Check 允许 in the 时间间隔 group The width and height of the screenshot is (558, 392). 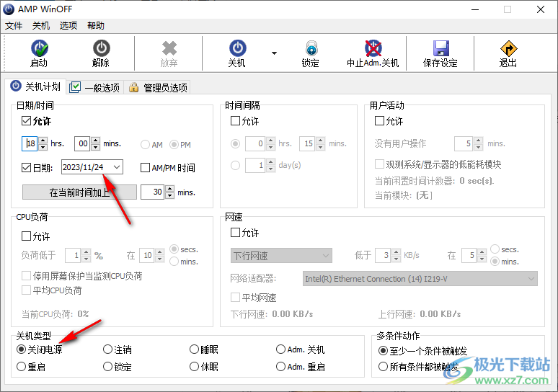pyautogui.click(x=235, y=121)
